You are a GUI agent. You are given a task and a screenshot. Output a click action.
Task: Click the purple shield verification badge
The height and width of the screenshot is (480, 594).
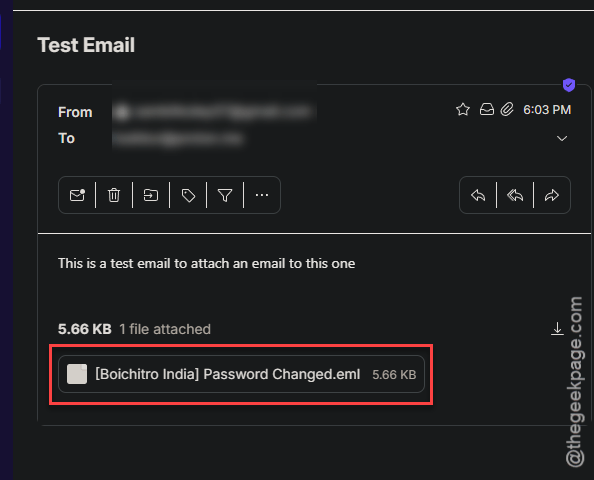coord(569,85)
